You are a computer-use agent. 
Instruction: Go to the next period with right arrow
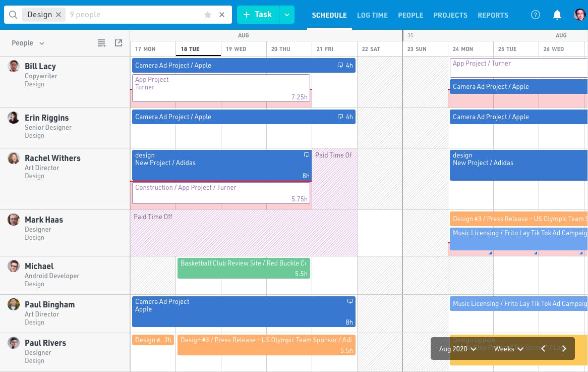(564, 349)
